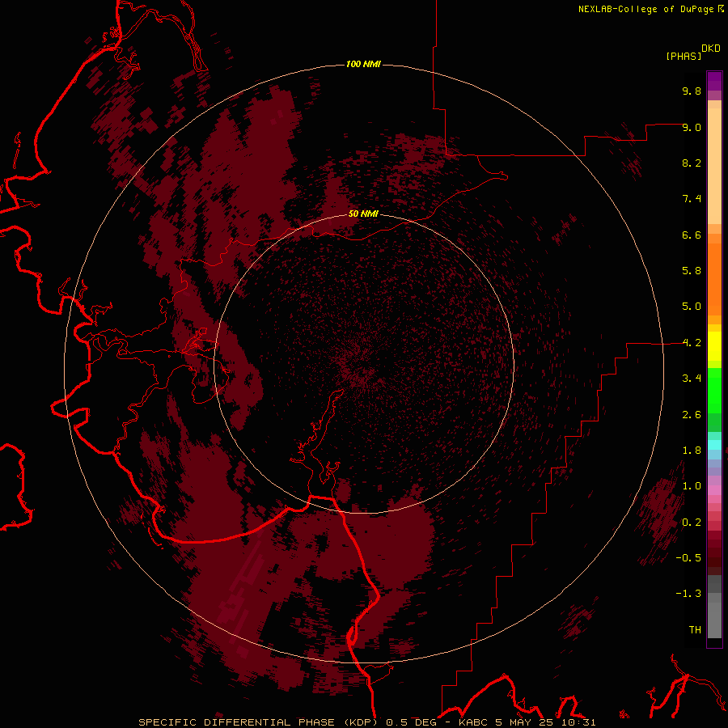The height and width of the screenshot is (728, 728).
Task: Pick the pink band on the color scale
Action: (714, 490)
